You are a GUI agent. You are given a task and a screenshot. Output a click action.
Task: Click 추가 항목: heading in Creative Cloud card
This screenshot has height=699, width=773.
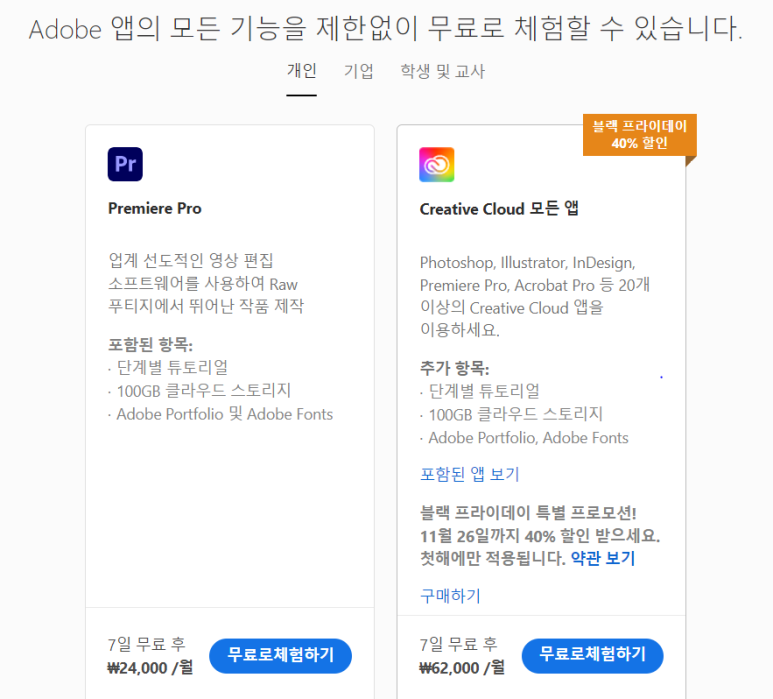pyautogui.click(x=455, y=368)
